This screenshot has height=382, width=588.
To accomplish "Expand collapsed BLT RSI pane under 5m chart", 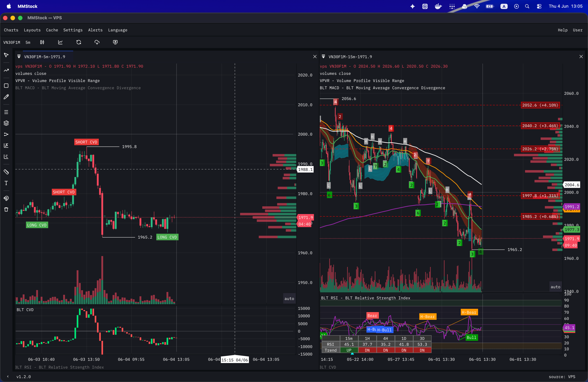I will coord(60,367).
